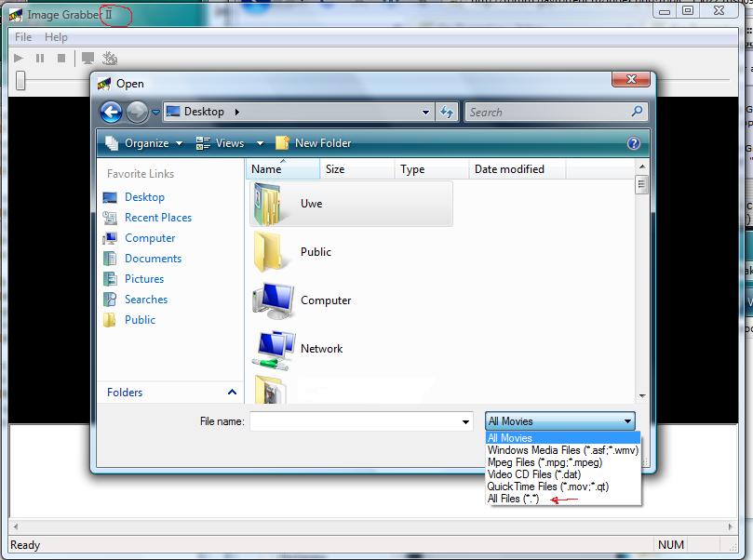
Task: Open the Help question mark icon
Action: (634, 143)
